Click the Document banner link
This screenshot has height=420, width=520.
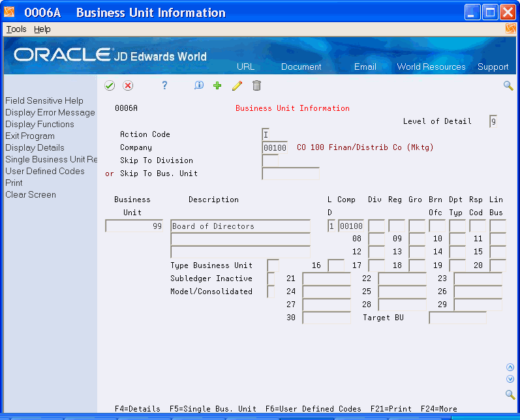coord(301,67)
